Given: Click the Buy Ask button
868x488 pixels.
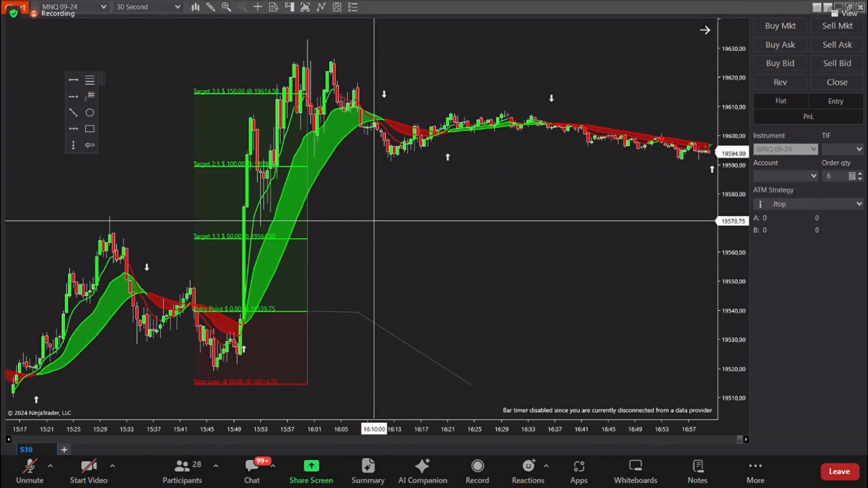Looking at the screenshot, I should (x=780, y=44).
